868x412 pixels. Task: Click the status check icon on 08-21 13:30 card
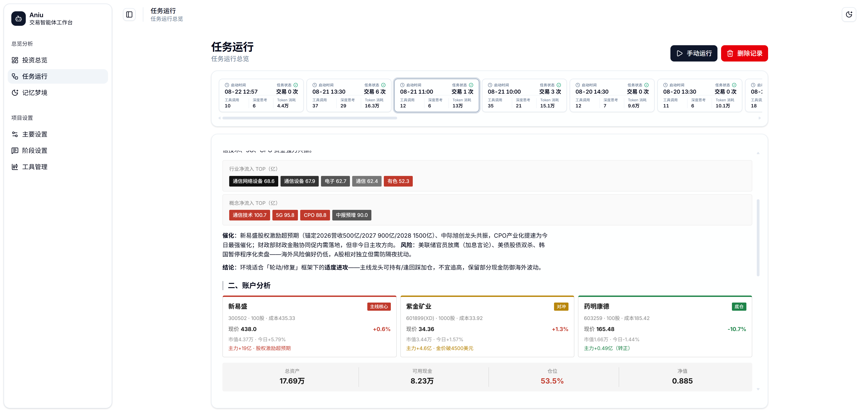[x=383, y=85]
